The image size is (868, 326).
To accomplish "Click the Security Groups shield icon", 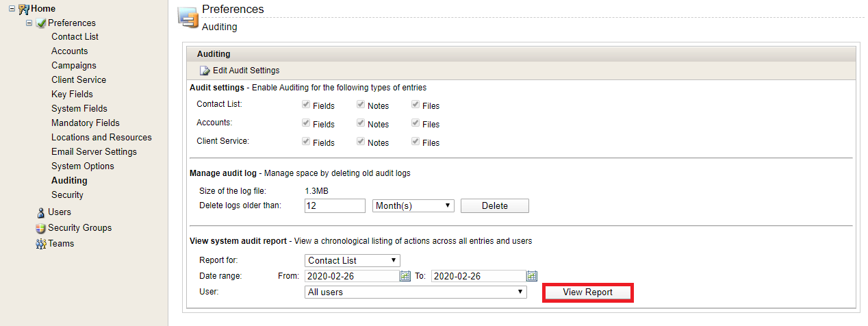I will (x=41, y=228).
